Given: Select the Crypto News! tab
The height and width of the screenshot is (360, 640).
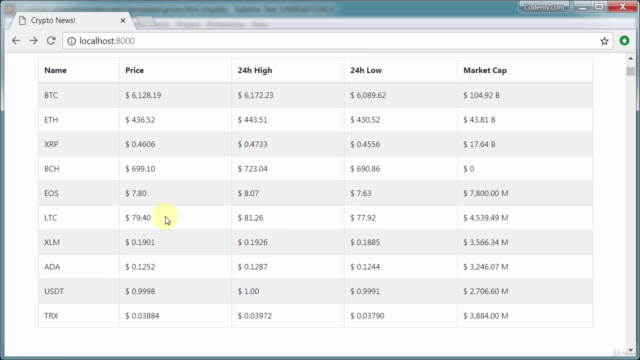Looking at the screenshot, I should point(71,20).
